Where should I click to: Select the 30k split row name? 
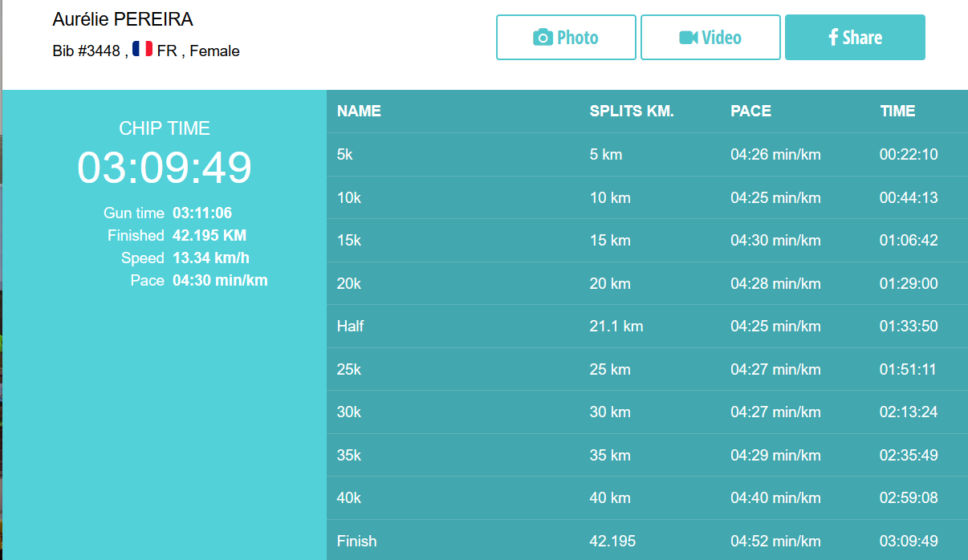point(349,412)
